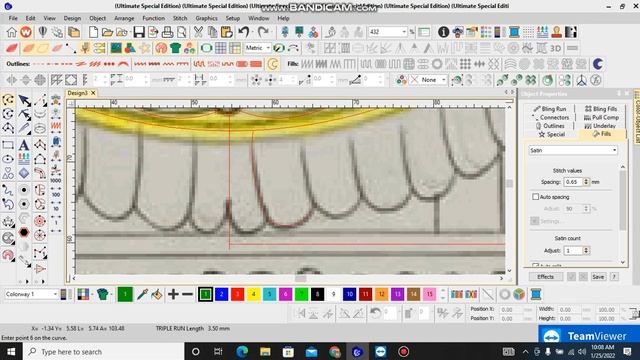Viewport: 640px width, 360px height.
Task: Open Microsoft Edge from taskbar
Action: (x=242, y=351)
